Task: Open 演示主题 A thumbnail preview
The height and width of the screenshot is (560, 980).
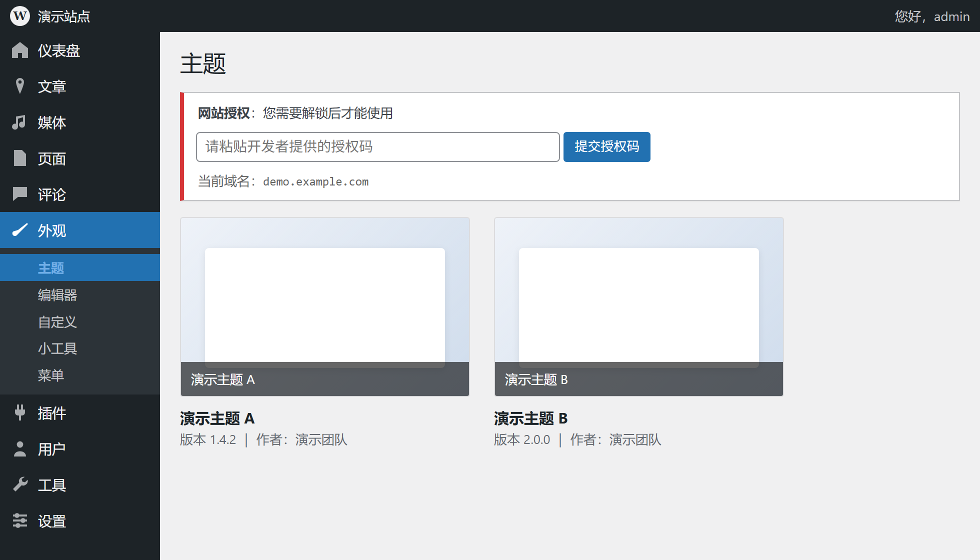Action: coord(325,306)
